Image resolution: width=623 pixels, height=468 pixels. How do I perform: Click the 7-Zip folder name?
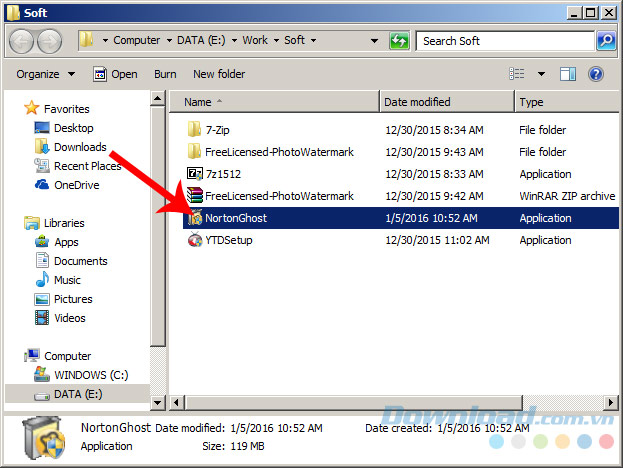(x=217, y=130)
